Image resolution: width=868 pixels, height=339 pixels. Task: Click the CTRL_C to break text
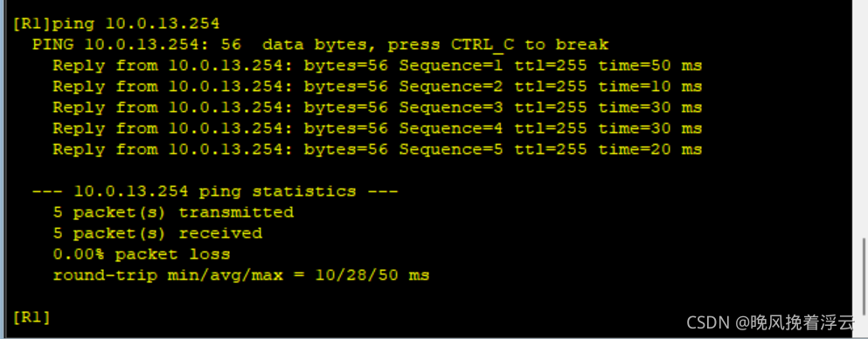530,45
